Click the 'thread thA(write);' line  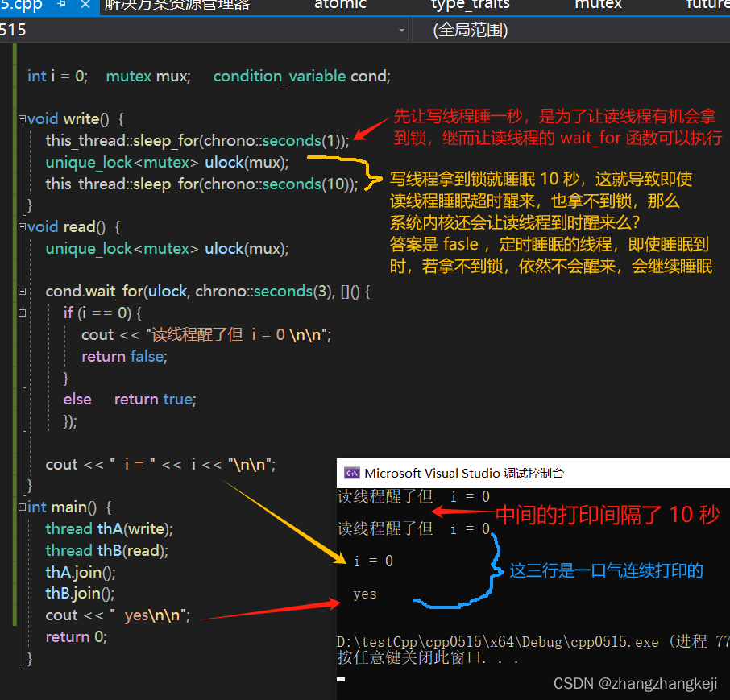coord(109,528)
